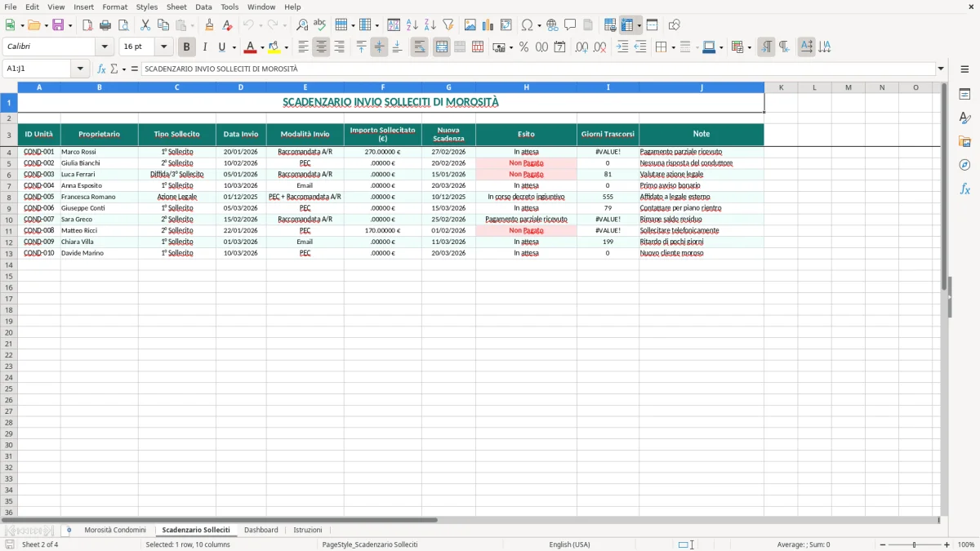Click the zoom out minus button
Image resolution: width=980 pixels, height=551 pixels.
tap(882, 544)
